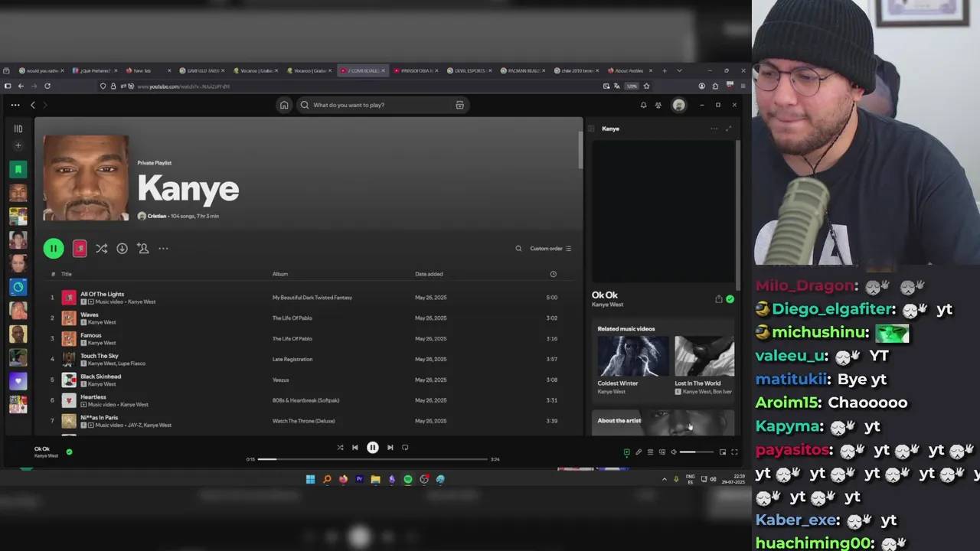Open album Late Registration
Viewport: 980px width, 551px height.
coord(292,360)
